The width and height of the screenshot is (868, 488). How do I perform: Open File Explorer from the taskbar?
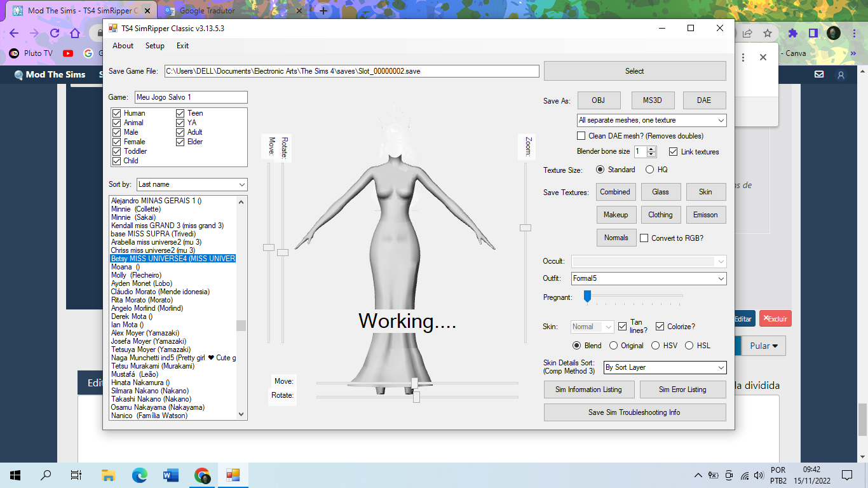click(x=108, y=475)
